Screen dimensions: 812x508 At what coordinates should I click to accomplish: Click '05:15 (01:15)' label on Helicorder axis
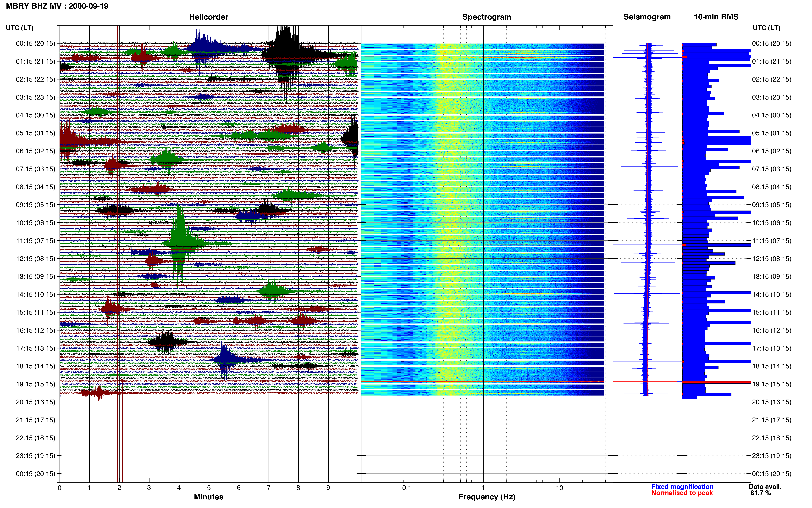(x=35, y=133)
